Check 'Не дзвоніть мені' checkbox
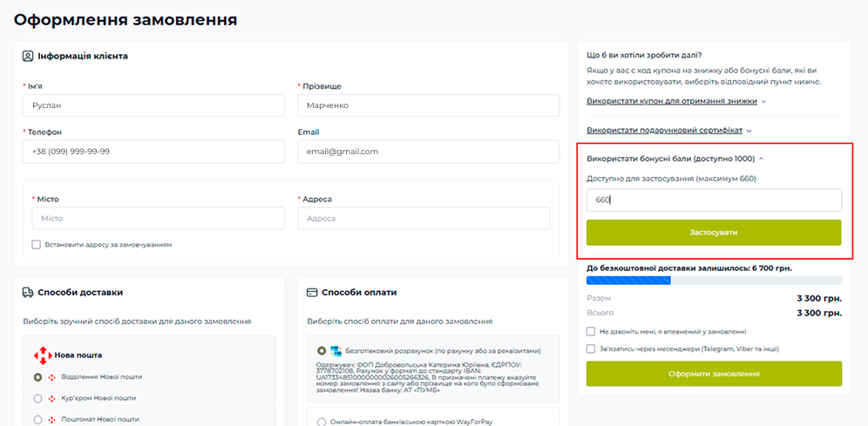The height and width of the screenshot is (426, 868). click(591, 331)
